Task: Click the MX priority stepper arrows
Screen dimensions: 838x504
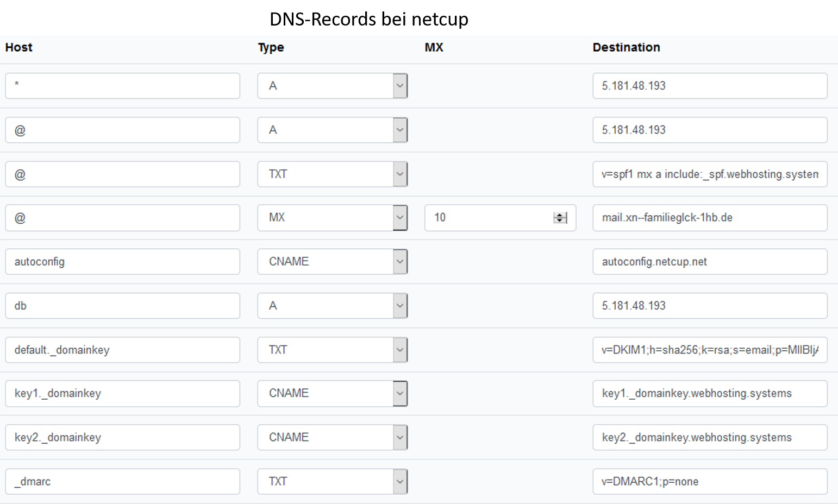Action: click(560, 218)
